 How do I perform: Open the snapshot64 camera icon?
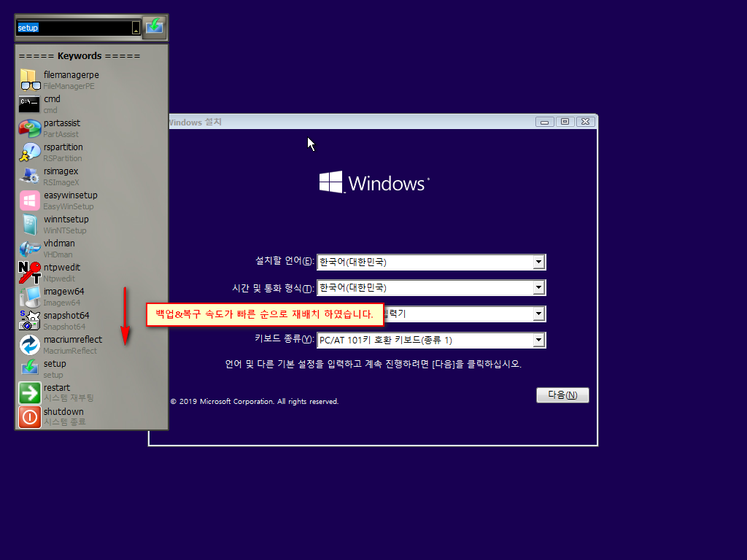[x=29, y=321]
